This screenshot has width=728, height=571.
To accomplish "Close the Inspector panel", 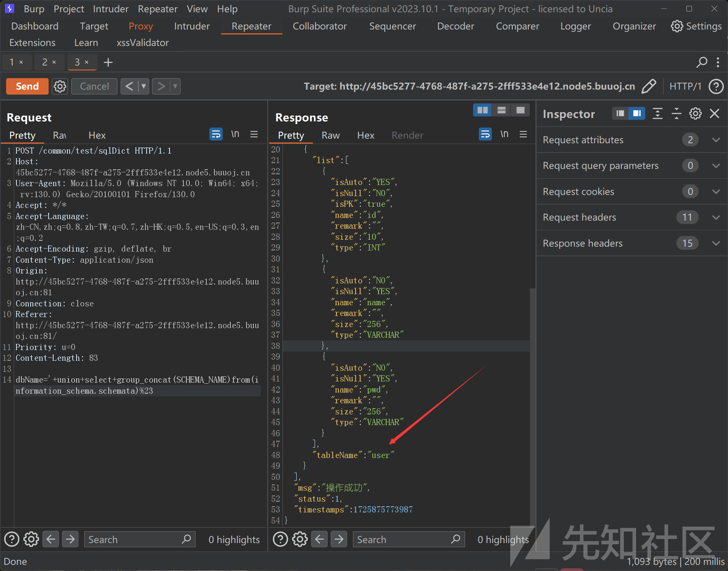I will 715,113.
